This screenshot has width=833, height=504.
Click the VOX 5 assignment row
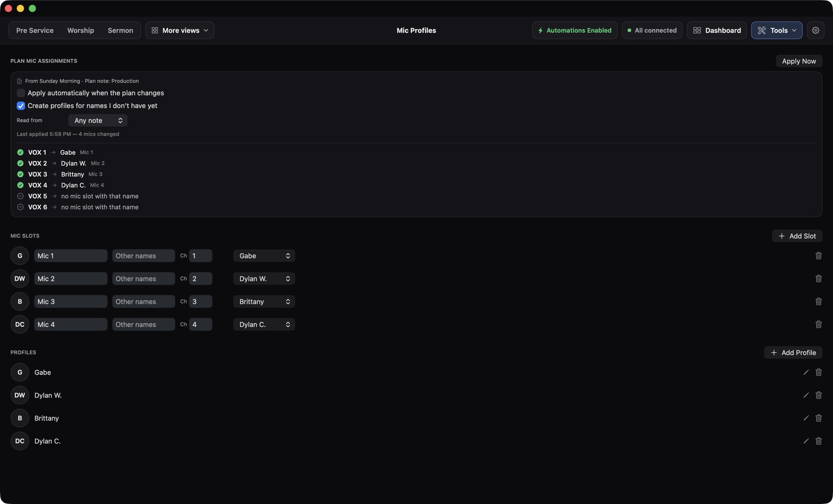[78, 196]
